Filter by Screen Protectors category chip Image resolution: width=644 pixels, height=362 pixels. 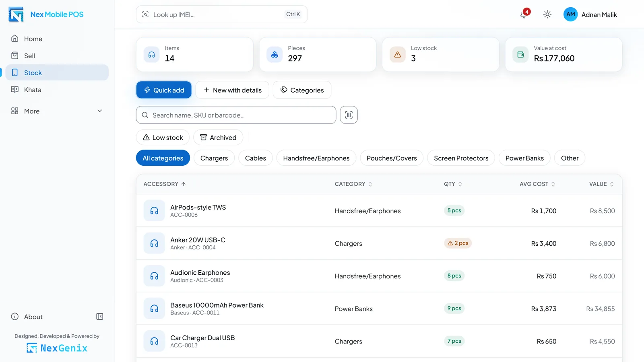pyautogui.click(x=461, y=158)
